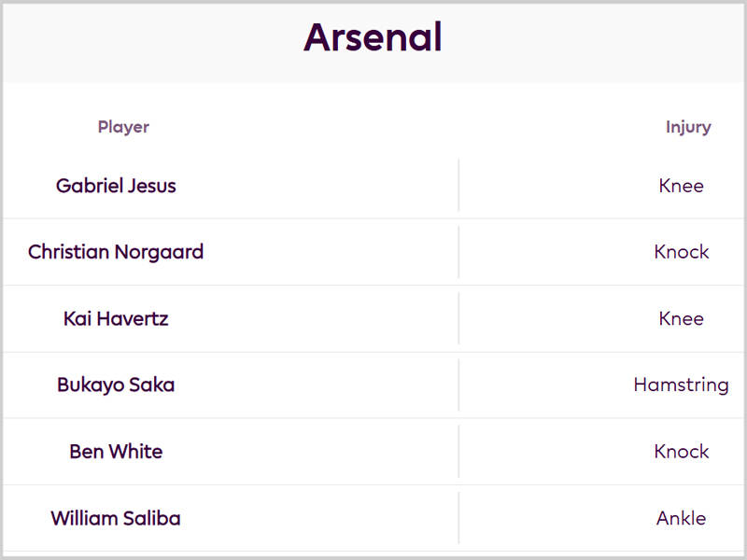Viewport: 747px width, 560px height.
Task: Select the Kai Havertz player name
Action: click(116, 318)
